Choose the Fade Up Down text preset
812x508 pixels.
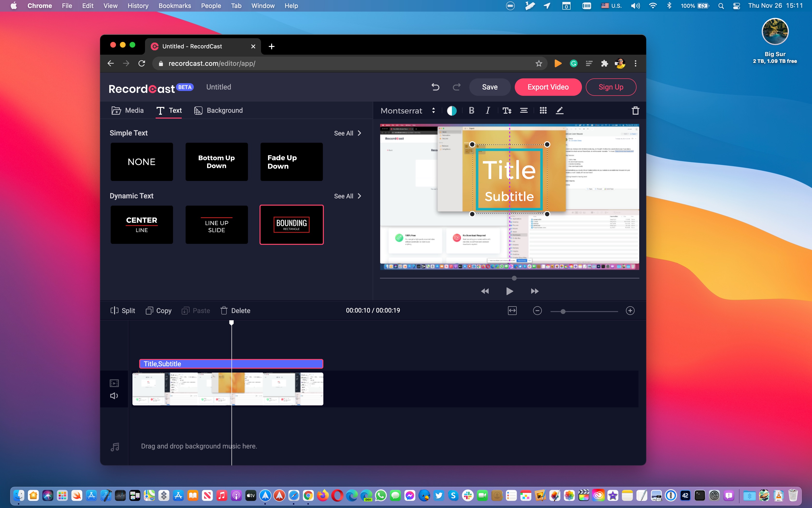292,162
